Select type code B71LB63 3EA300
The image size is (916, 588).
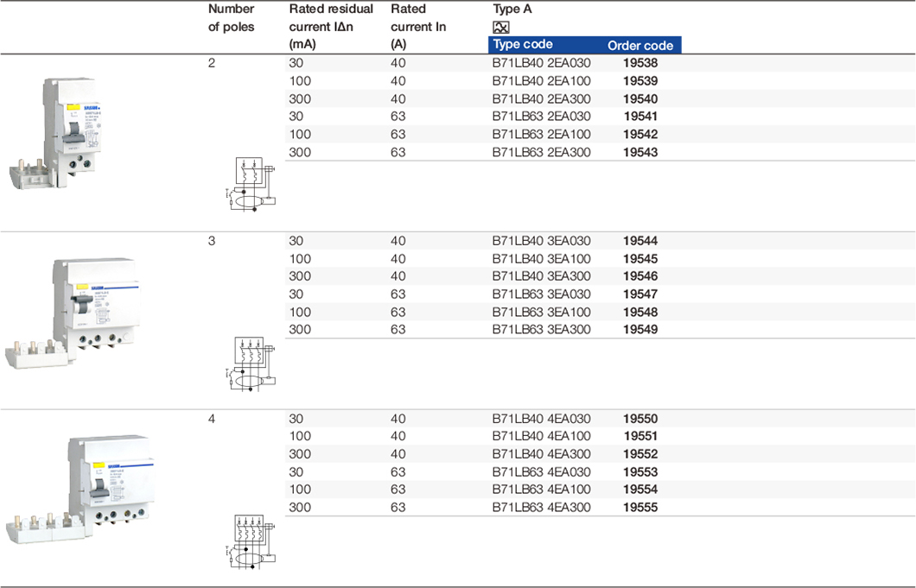(541, 330)
